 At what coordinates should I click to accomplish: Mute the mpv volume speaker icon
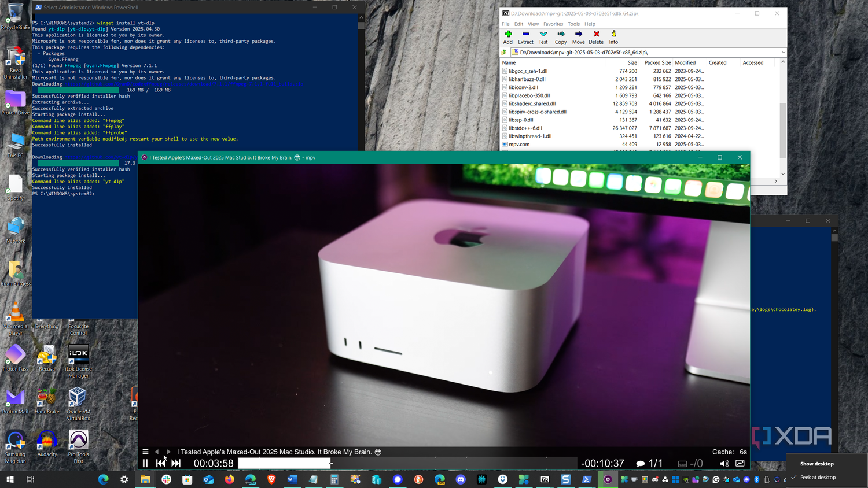[724, 463]
